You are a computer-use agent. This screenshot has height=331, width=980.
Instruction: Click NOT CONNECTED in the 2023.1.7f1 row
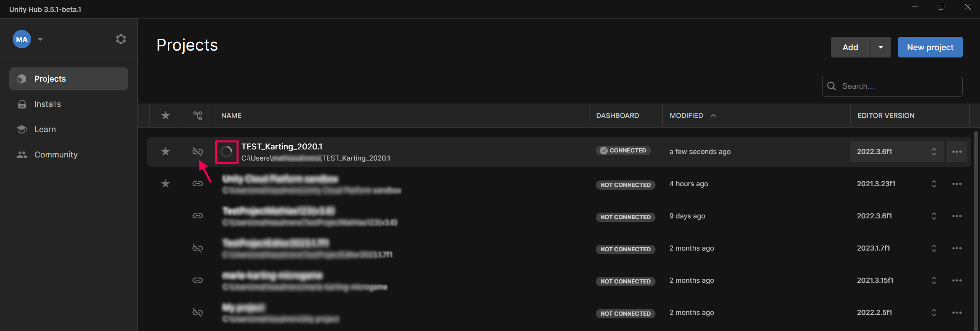click(625, 249)
